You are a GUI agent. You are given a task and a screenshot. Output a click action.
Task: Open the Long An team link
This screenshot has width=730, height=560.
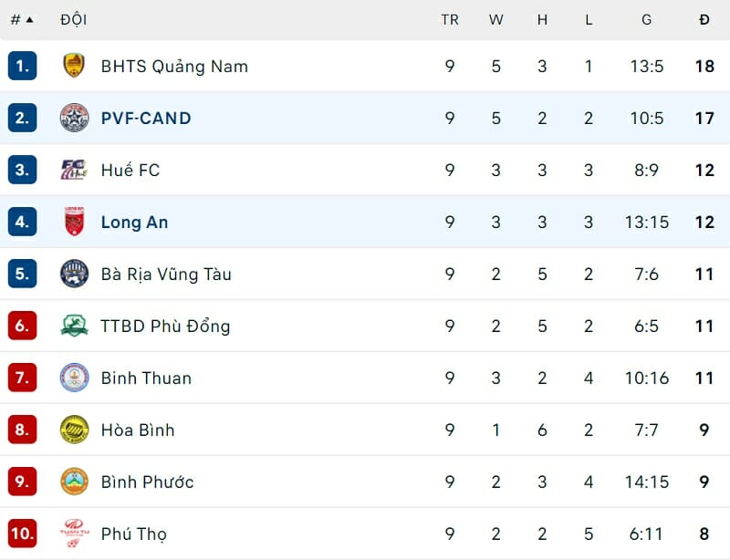134,222
